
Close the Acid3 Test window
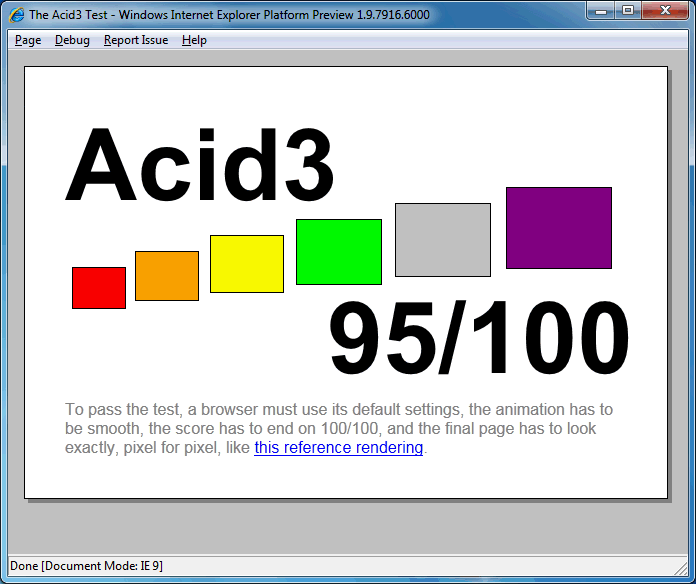[664, 11]
